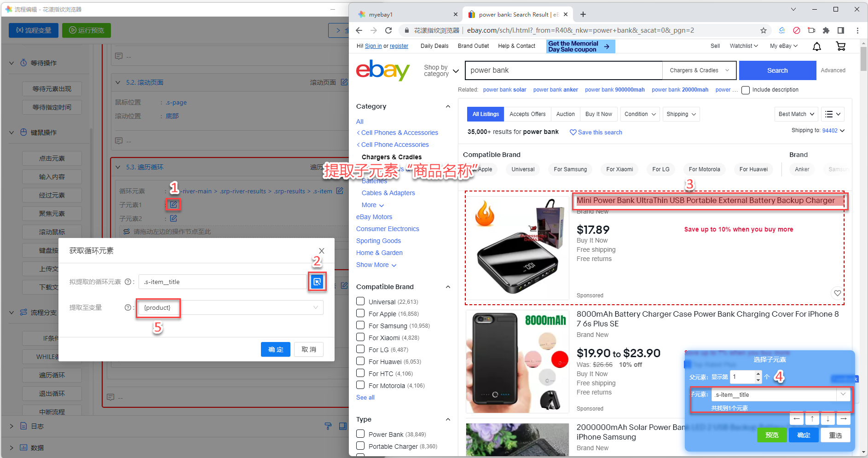
Task: Check the For Apple brand filter
Action: tap(360, 313)
